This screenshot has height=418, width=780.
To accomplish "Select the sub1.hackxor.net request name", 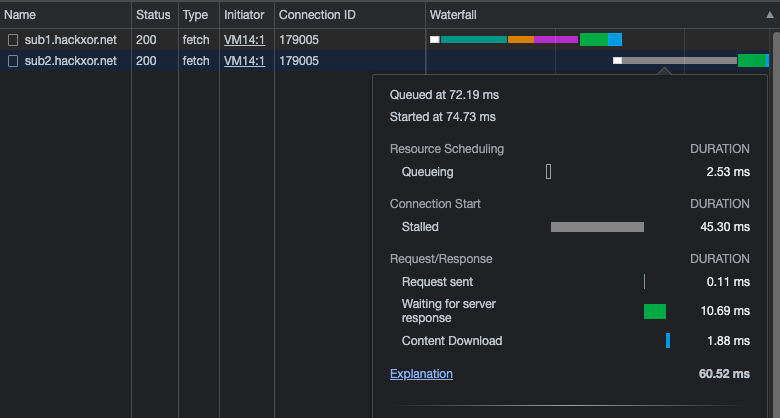I will pyautogui.click(x=70, y=40).
